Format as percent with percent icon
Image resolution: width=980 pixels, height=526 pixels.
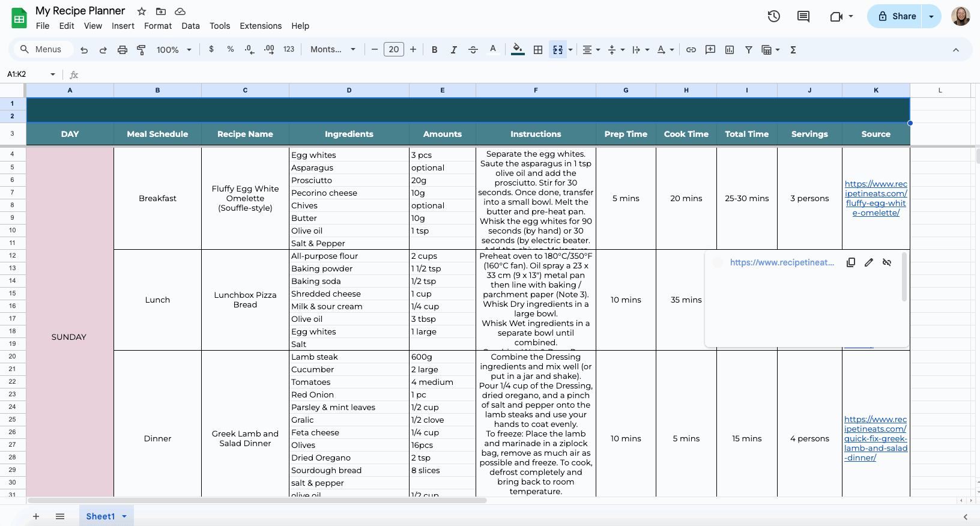[231, 49]
